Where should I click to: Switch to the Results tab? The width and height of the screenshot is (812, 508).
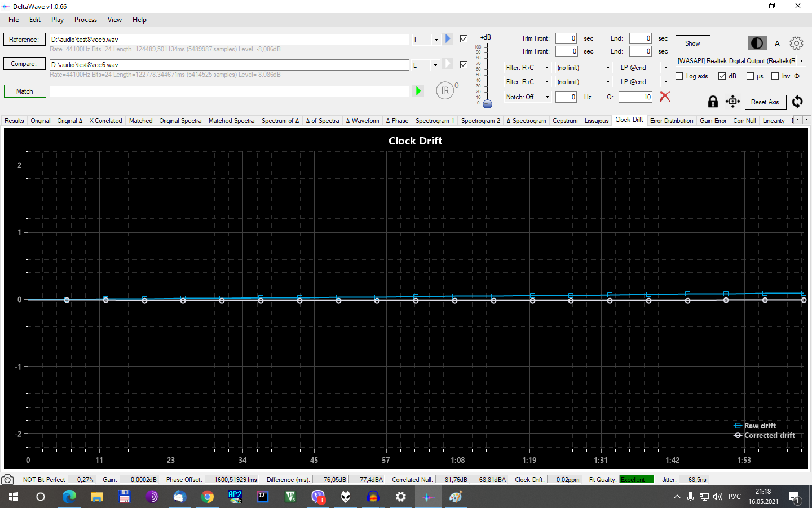[14, 121]
